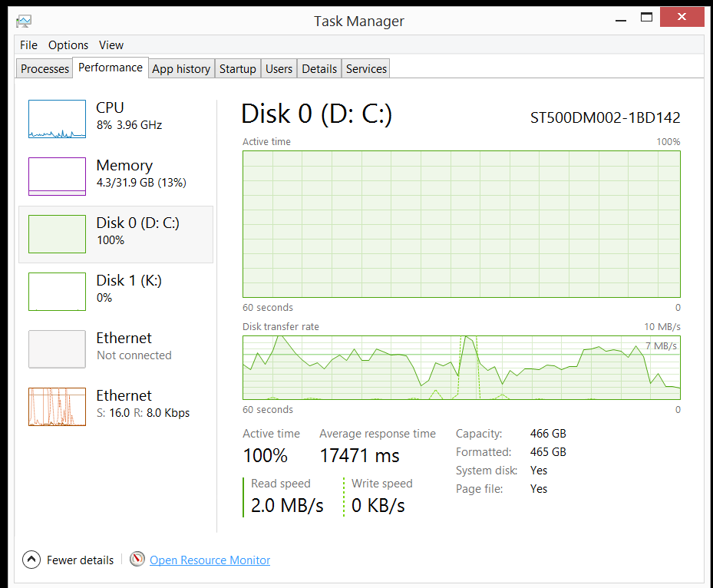
Task: Open the Services tab
Action: tap(366, 69)
